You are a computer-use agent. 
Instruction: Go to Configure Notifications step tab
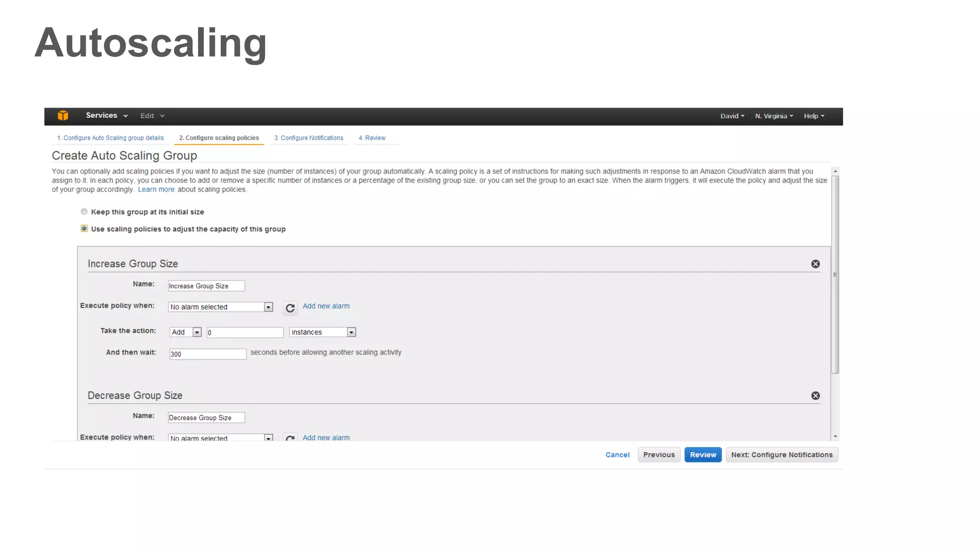click(309, 138)
